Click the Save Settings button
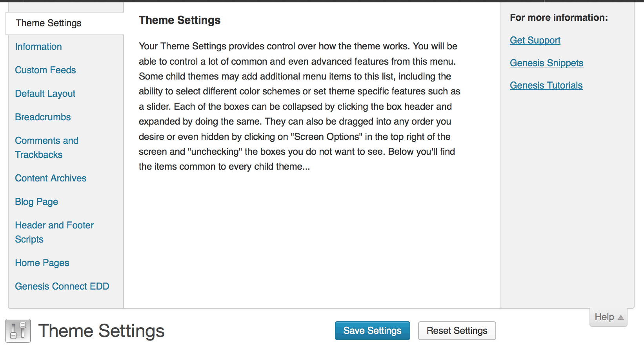 (372, 331)
